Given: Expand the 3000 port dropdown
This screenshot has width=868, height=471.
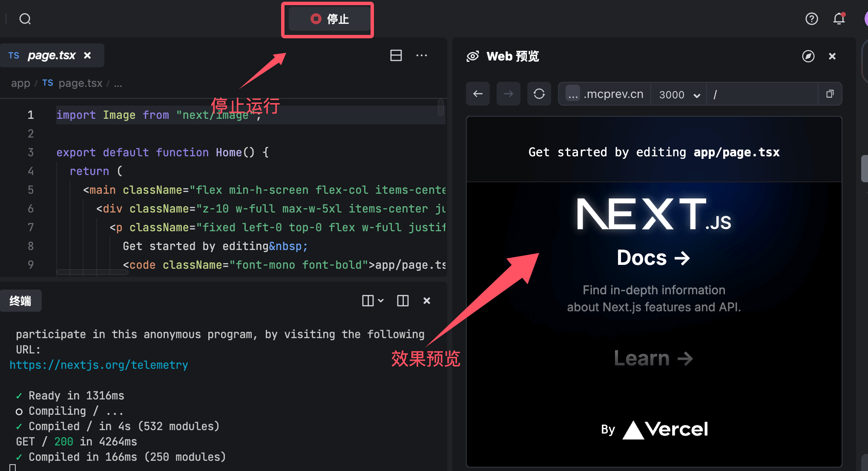Looking at the screenshot, I should [679, 94].
